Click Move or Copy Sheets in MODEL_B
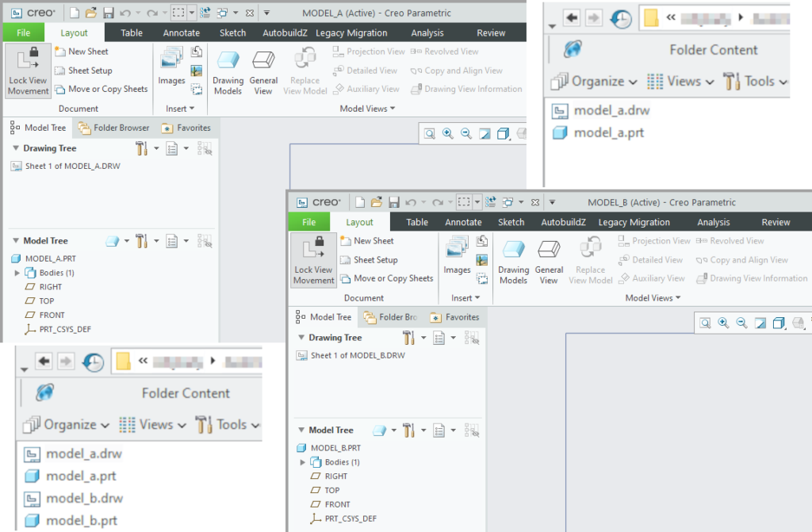This screenshot has height=532, width=812. 387,279
